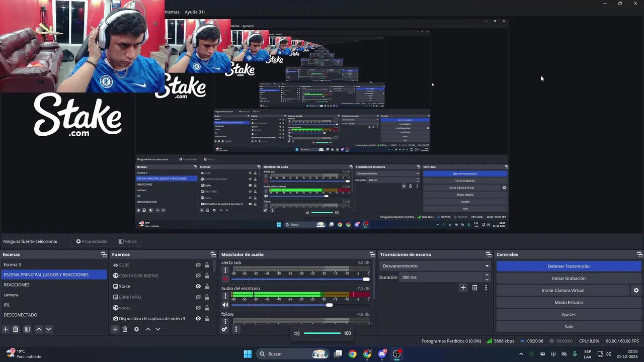Open the three-dot options for alerta sub
This screenshot has width=644, height=362.
(x=225, y=270)
